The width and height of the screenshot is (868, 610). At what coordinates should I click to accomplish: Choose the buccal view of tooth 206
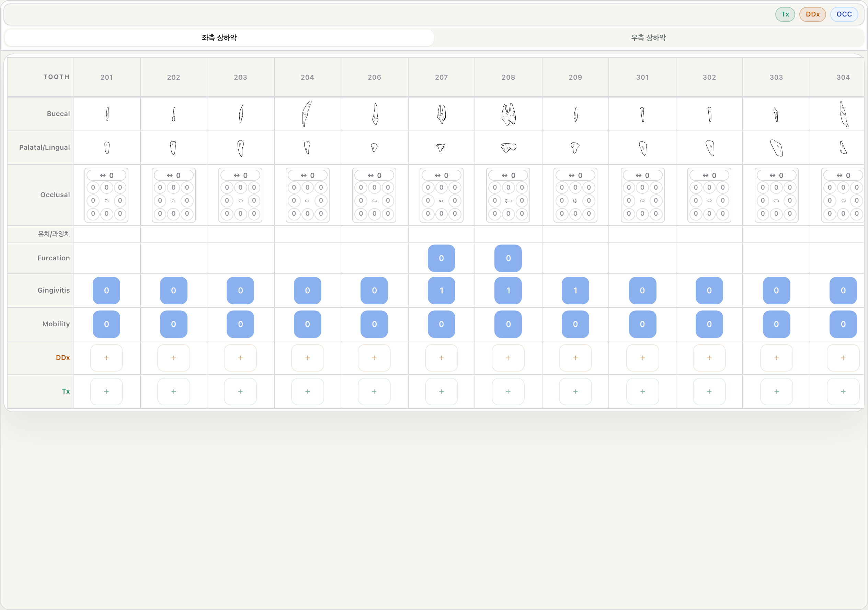click(375, 114)
